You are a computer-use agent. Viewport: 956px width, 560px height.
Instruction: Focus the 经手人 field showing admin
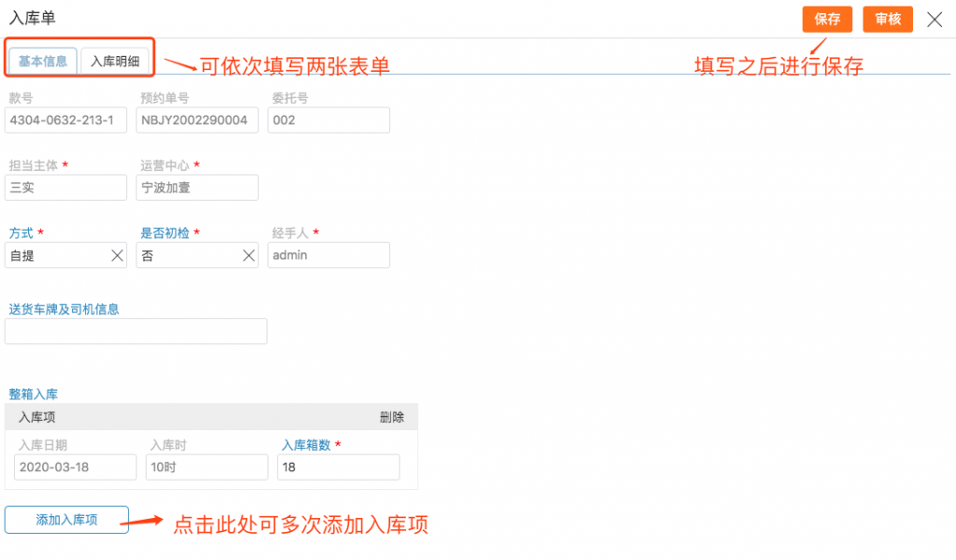click(x=329, y=256)
